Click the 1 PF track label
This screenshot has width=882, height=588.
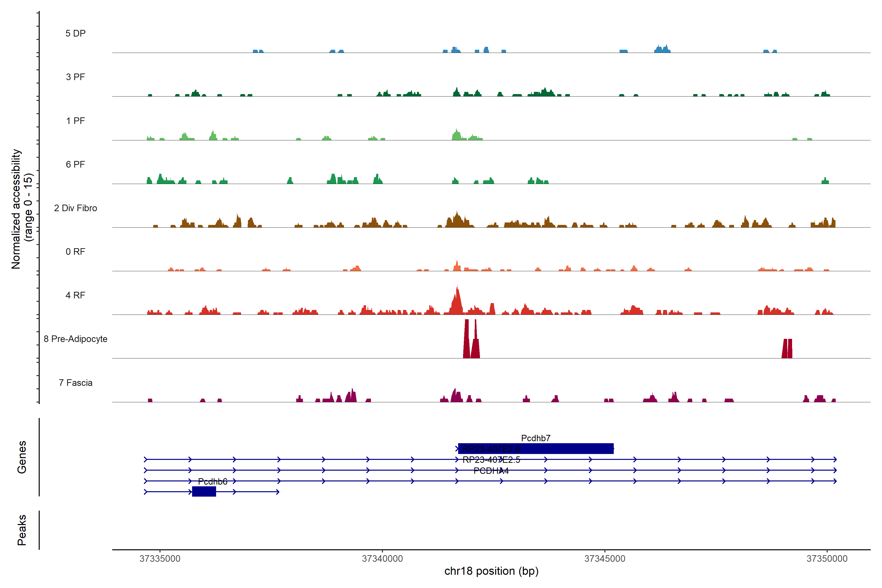click(75, 121)
